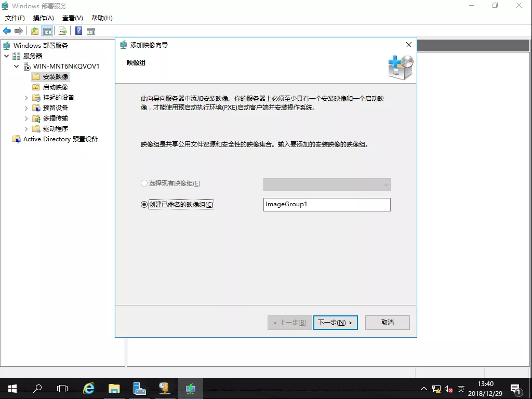Image resolution: width=532 pixels, height=399 pixels.
Task: Click the Up one level folder icon
Action: coord(35,31)
